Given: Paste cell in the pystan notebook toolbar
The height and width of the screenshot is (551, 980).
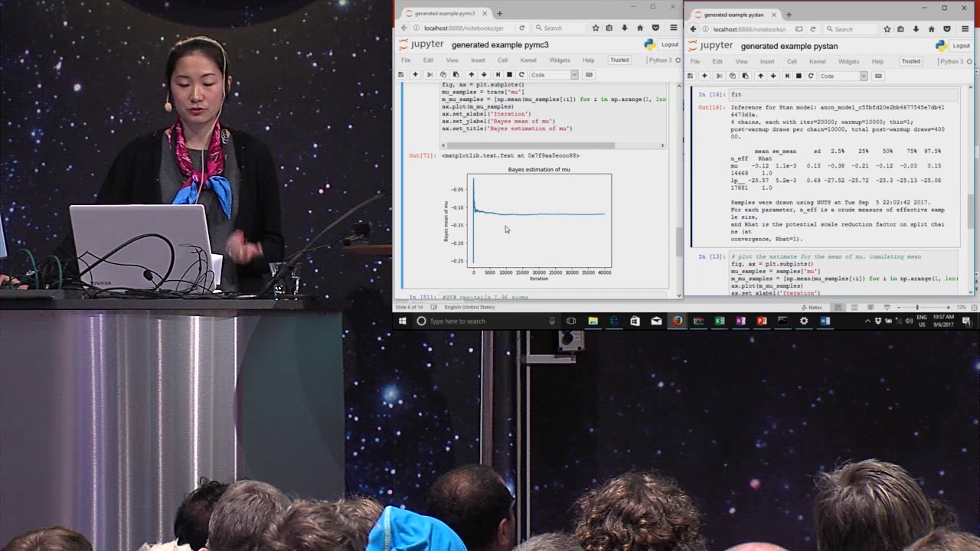Looking at the screenshot, I should coord(745,76).
